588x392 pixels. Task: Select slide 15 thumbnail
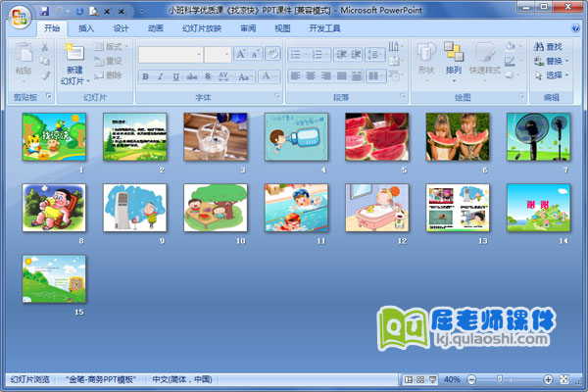pos(54,278)
